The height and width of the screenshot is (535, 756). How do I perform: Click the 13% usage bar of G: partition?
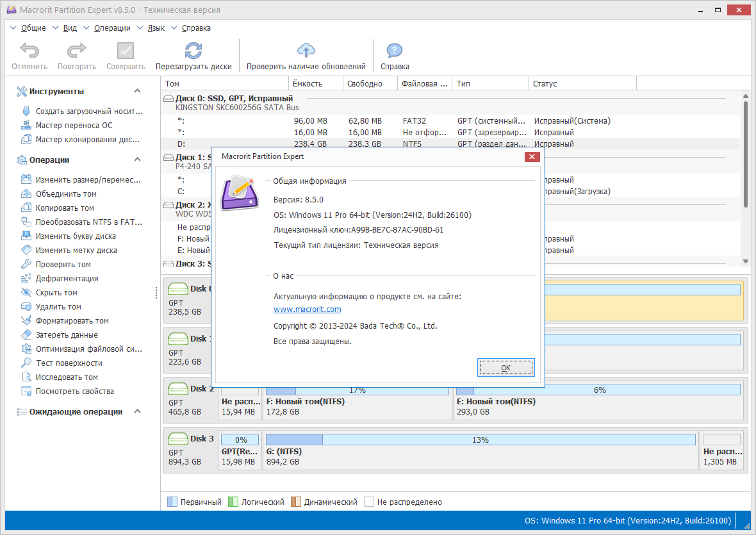point(481,440)
